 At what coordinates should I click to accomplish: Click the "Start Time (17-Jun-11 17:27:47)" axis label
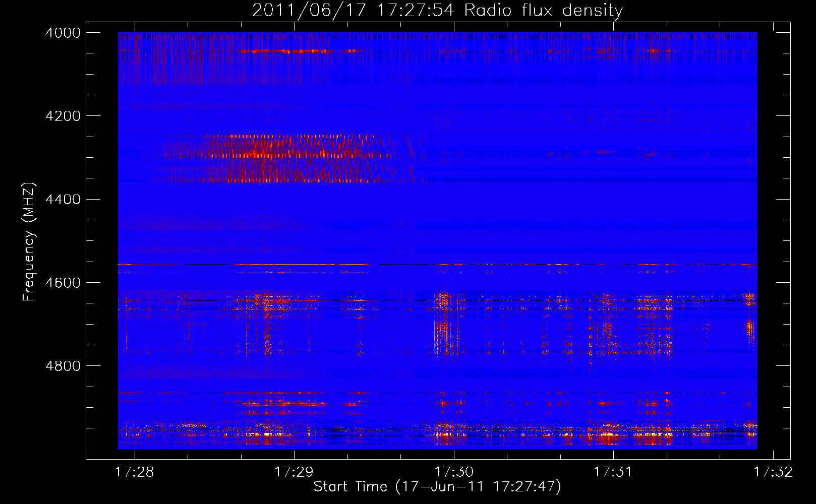point(437,487)
